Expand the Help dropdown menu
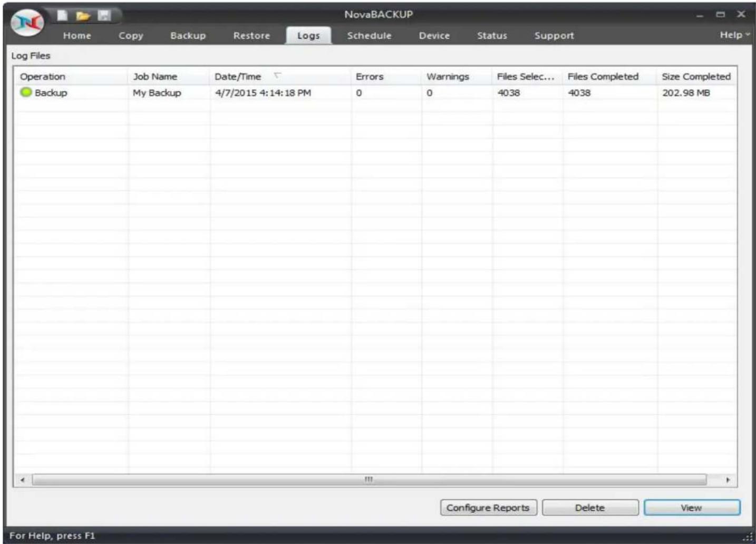Viewport: 756px width, 544px height. (x=734, y=34)
